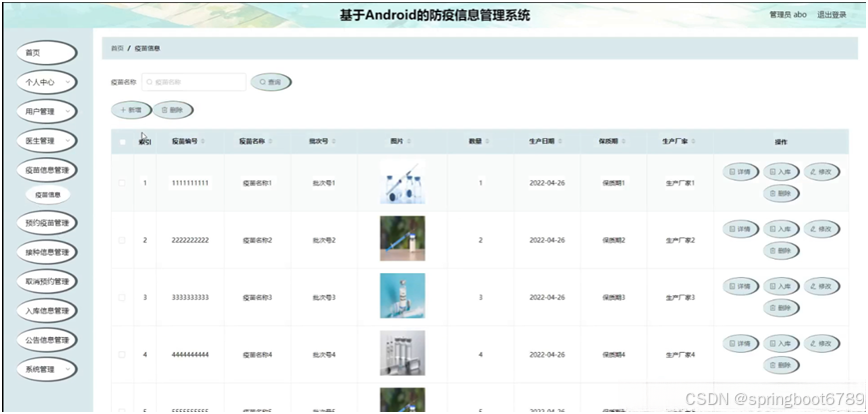Select the 疫苗信息 submenu item
Viewport: 868px width, 414px height.
tap(48, 195)
